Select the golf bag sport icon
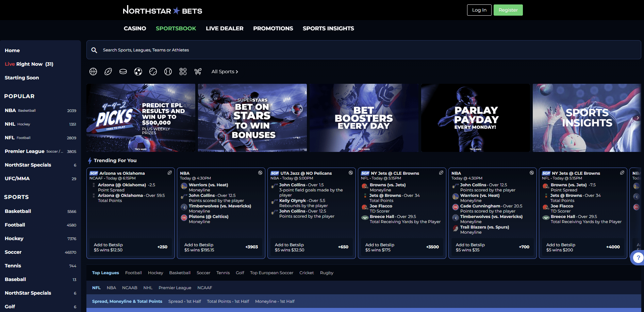 tap(198, 72)
